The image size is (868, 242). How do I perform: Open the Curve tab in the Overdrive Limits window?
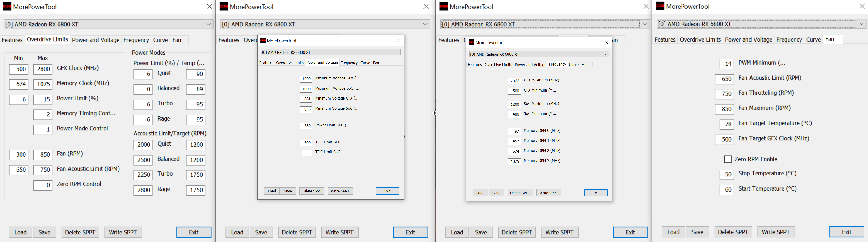point(160,40)
